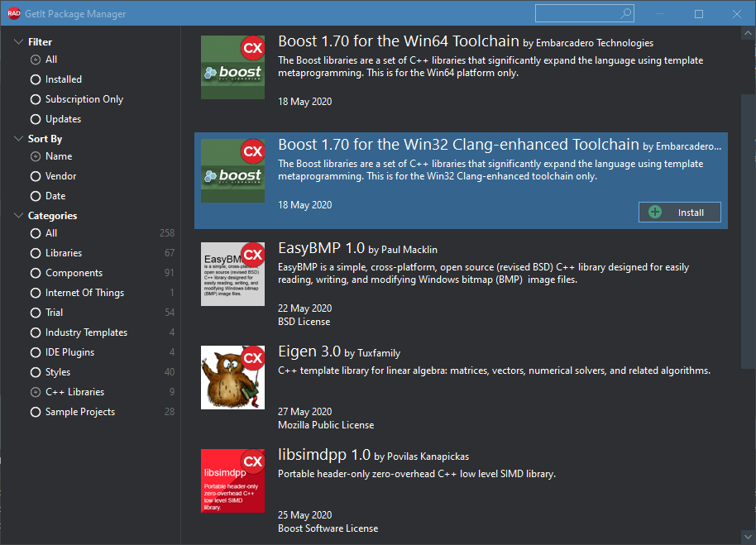Click the red libsimdpp package icon
The width and height of the screenshot is (756, 545).
[232, 480]
